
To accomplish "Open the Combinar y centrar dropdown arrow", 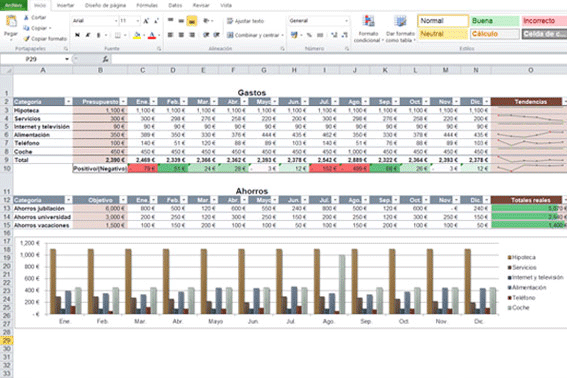I will (282, 35).
